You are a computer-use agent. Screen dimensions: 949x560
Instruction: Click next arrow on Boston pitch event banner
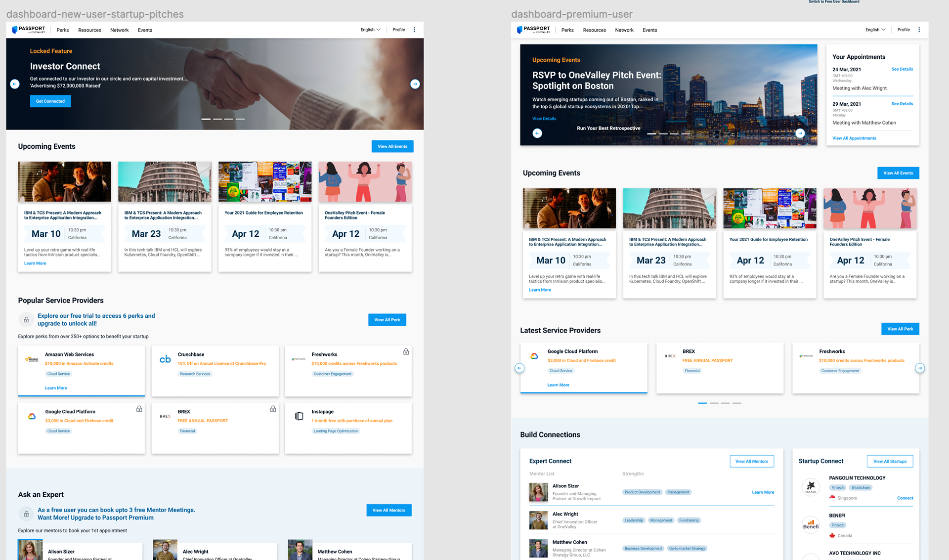800,133
